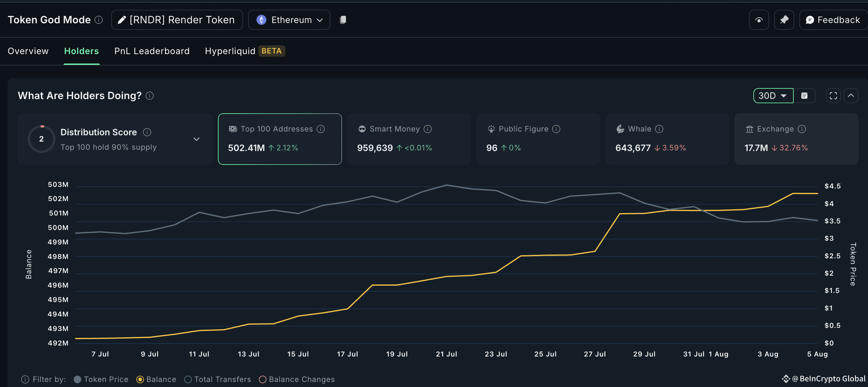Click the 32.76% exchange decrease value
868x387 pixels.
(x=793, y=148)
